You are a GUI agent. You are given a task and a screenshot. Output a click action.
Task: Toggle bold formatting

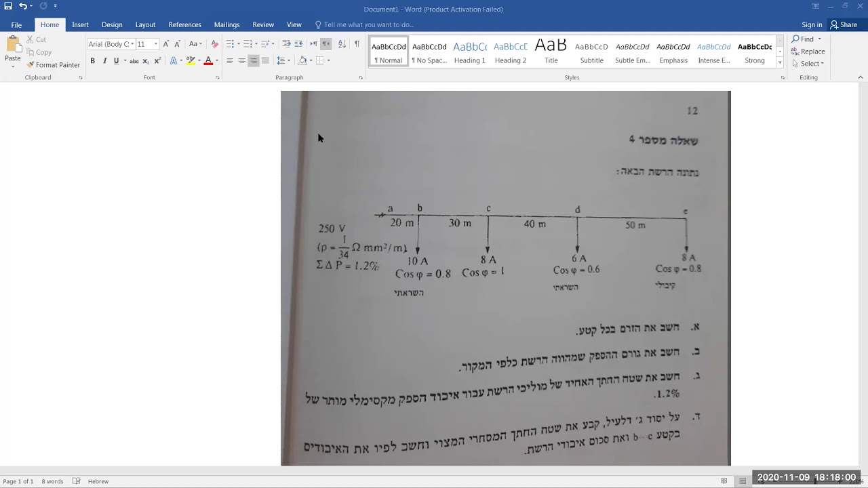pos(92,61)
